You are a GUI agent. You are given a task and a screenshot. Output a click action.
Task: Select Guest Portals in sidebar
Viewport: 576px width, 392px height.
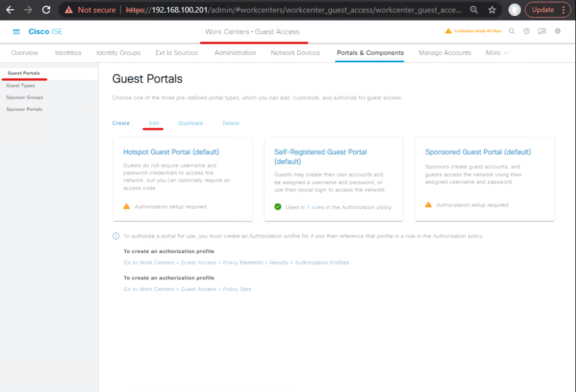24,73
